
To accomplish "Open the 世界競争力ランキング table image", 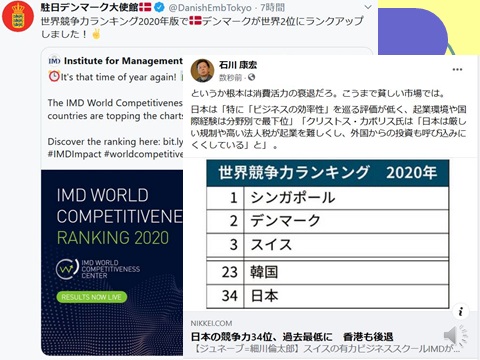I will point(328,234).
